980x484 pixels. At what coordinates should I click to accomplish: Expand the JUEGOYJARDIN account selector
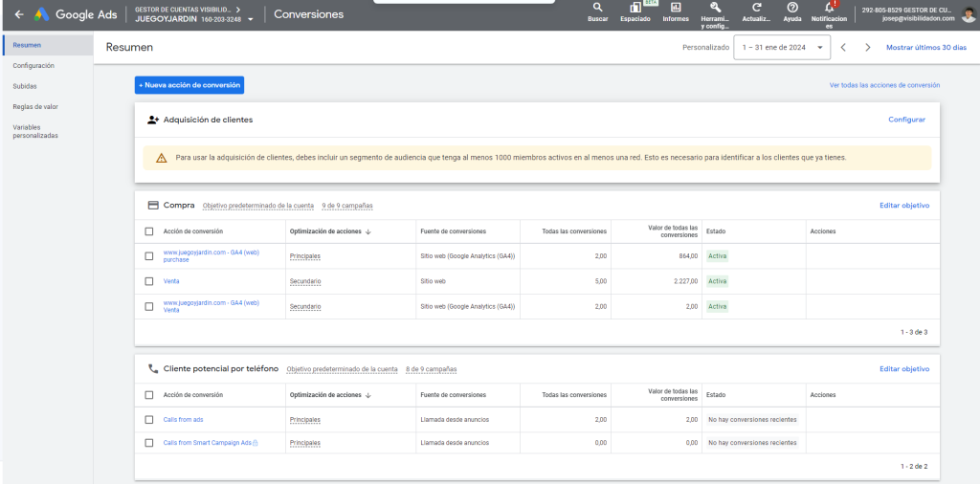(x=251, y=18)
